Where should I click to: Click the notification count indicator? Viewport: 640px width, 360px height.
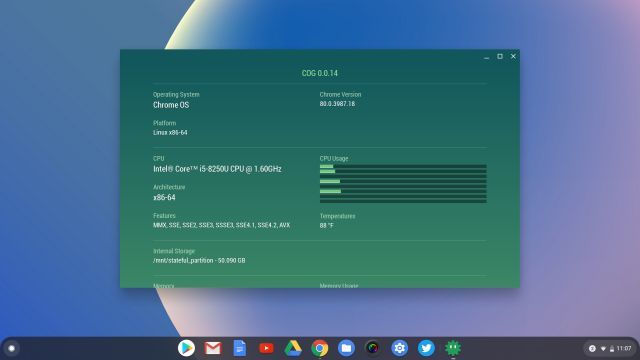(x=592, y=348)
